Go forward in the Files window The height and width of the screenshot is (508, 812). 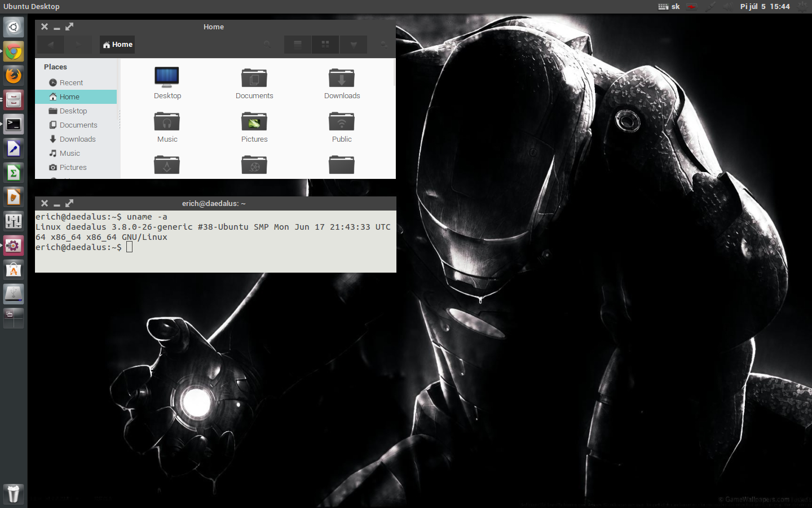tap(78, 45)
